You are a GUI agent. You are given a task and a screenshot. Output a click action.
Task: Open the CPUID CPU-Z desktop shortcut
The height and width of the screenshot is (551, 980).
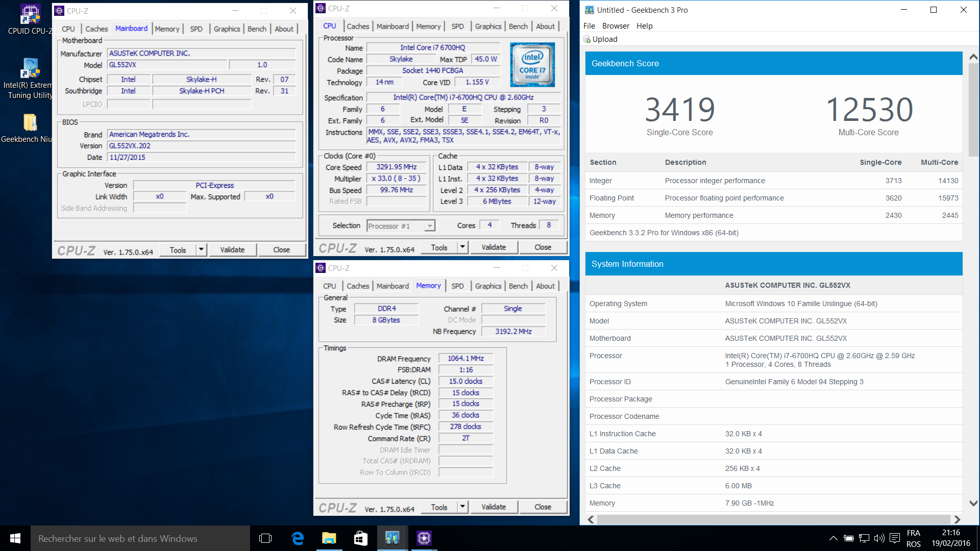(30, 19)
